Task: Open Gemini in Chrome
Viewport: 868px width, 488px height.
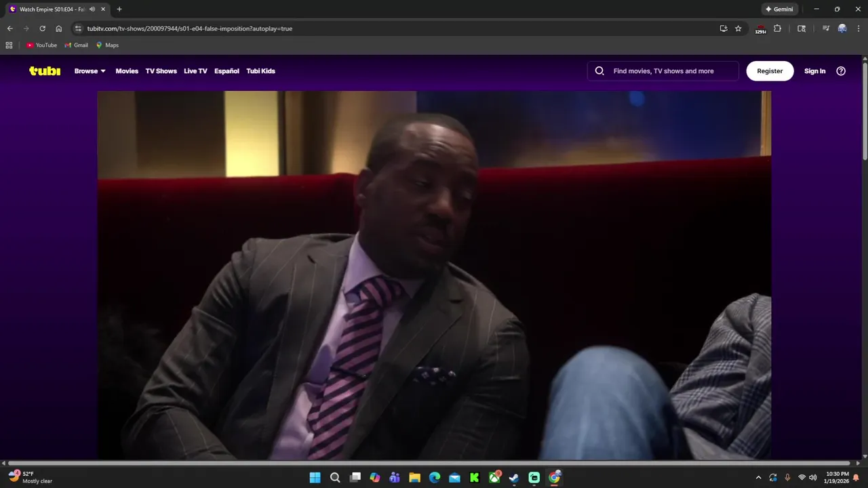Action: [x=779, y=9]
